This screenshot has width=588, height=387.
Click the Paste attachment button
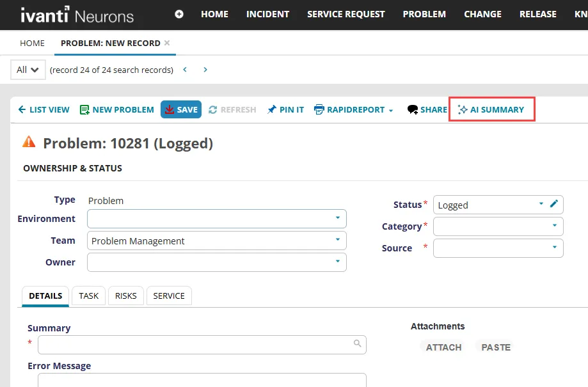496,347
